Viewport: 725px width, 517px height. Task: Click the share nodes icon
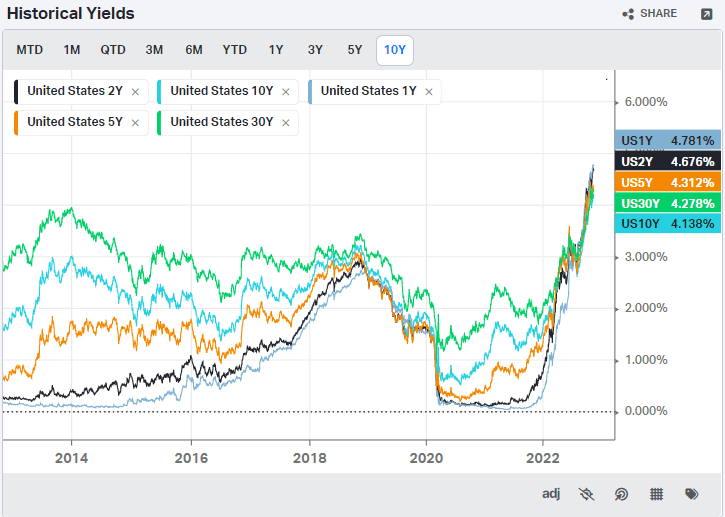coord(628,14)
